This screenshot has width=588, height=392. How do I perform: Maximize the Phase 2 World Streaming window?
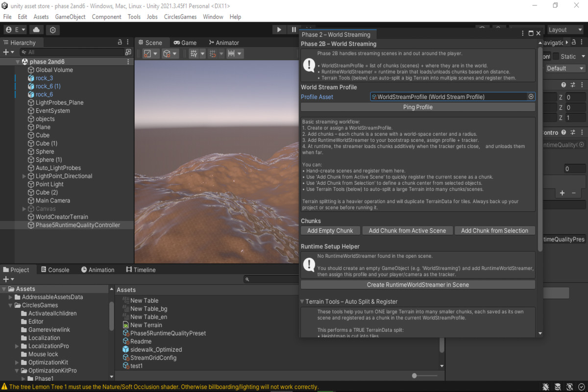pos(531,33)
